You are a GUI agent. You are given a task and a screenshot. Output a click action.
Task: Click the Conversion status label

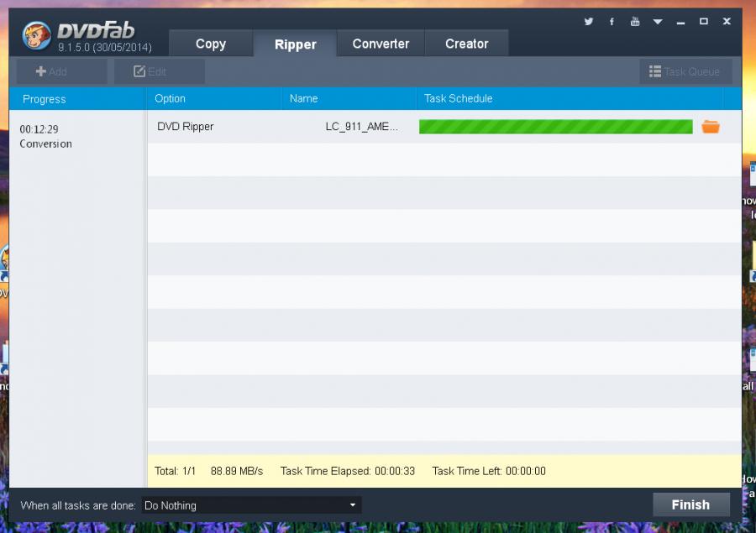(x=46, y=144)
